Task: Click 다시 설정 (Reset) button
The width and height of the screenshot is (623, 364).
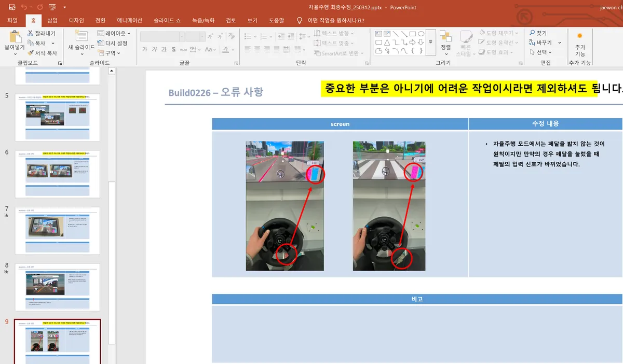Action: [112, 43]
